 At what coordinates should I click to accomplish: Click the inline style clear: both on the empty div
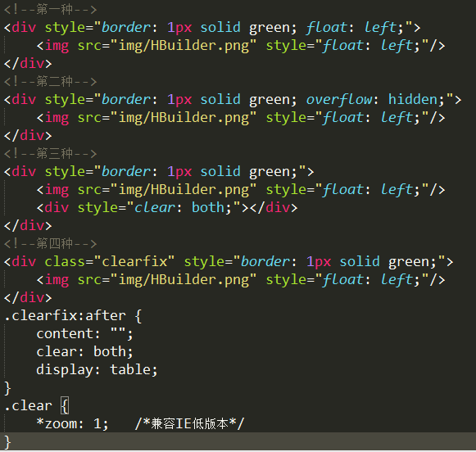[179, 208]
